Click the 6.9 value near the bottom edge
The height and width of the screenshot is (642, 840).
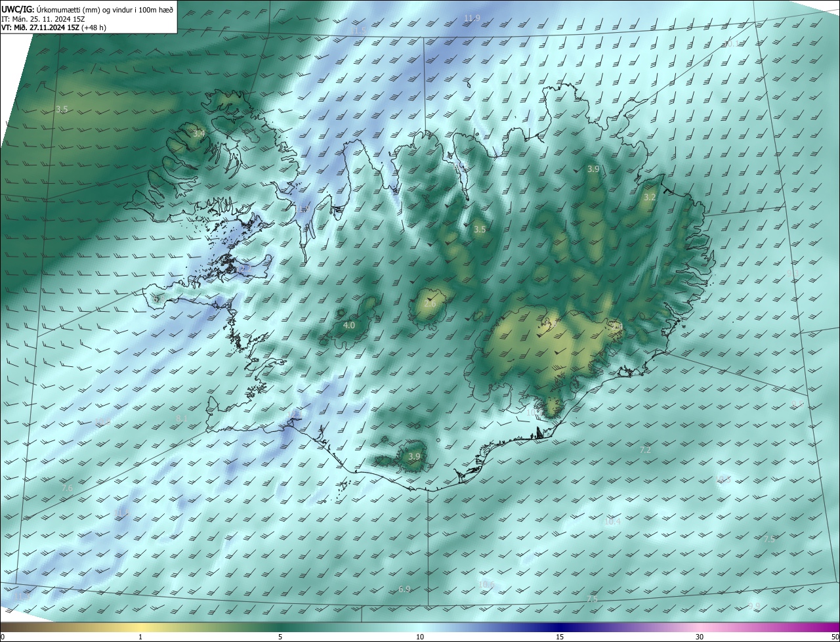[404, 589]
